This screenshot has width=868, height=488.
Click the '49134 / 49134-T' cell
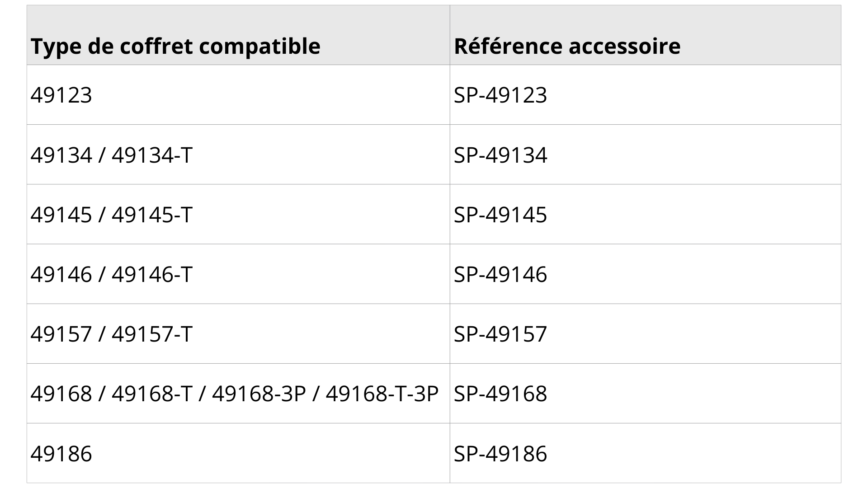click(238, 155)
